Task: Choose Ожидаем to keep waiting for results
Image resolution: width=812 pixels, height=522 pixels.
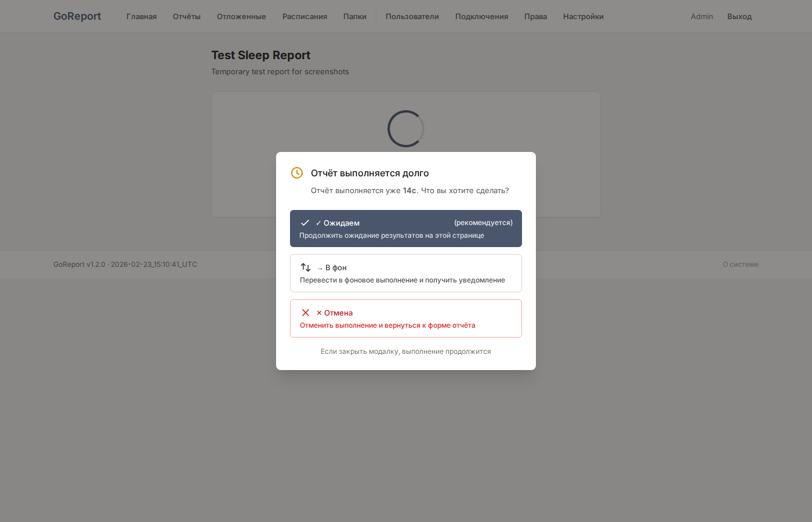Action: click(x=406, y=229)
